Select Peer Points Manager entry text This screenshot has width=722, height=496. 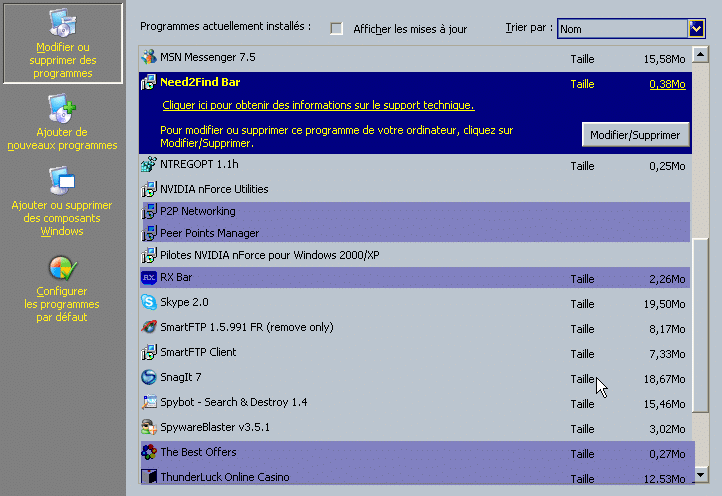pyautogui.click(x=210, y=233)
